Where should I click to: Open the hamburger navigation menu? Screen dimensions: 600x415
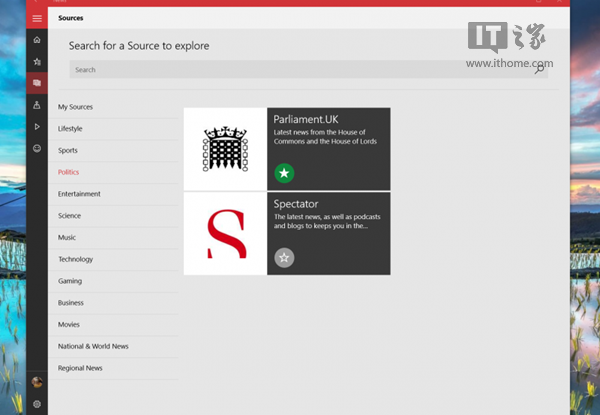click(37, 18)
